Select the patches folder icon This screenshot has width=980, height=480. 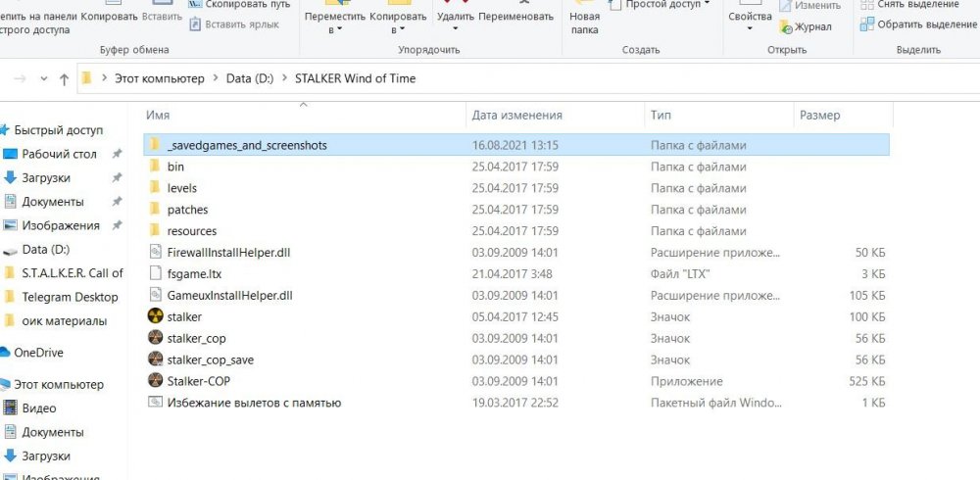[155, 210]
